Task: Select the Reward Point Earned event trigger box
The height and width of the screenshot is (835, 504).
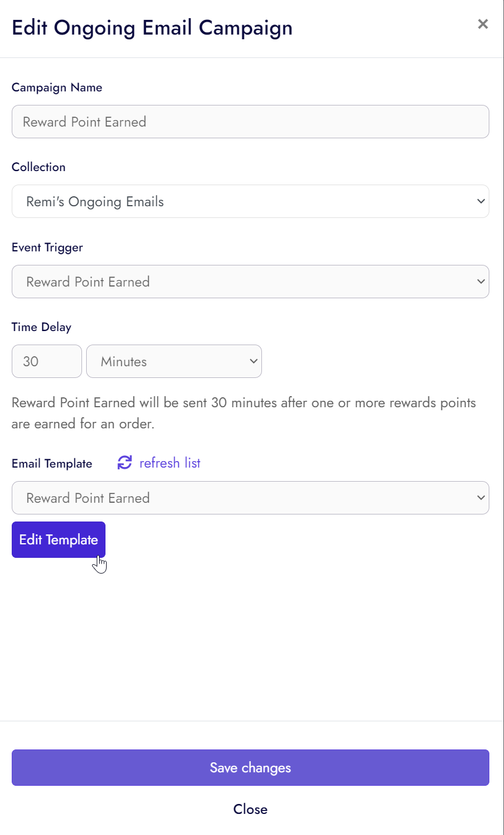Action: point(250,281)
